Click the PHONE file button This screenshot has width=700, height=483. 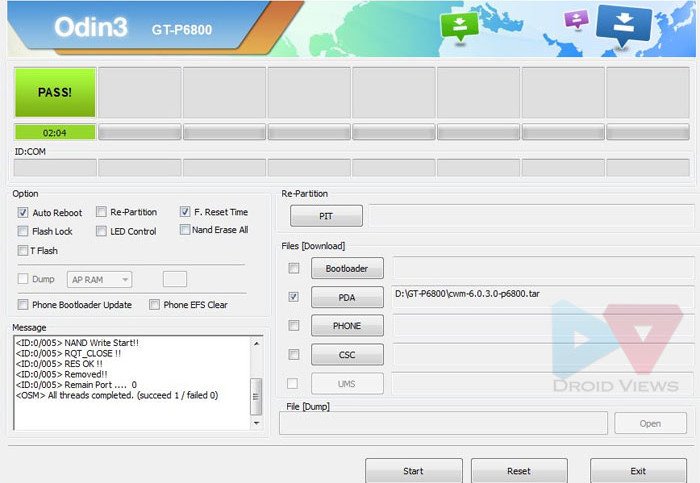click(347, 326)
